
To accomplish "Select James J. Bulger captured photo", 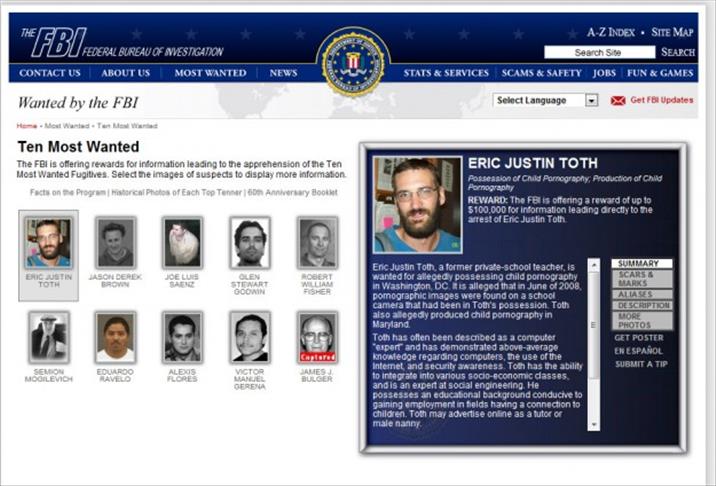I will [317, 338].
